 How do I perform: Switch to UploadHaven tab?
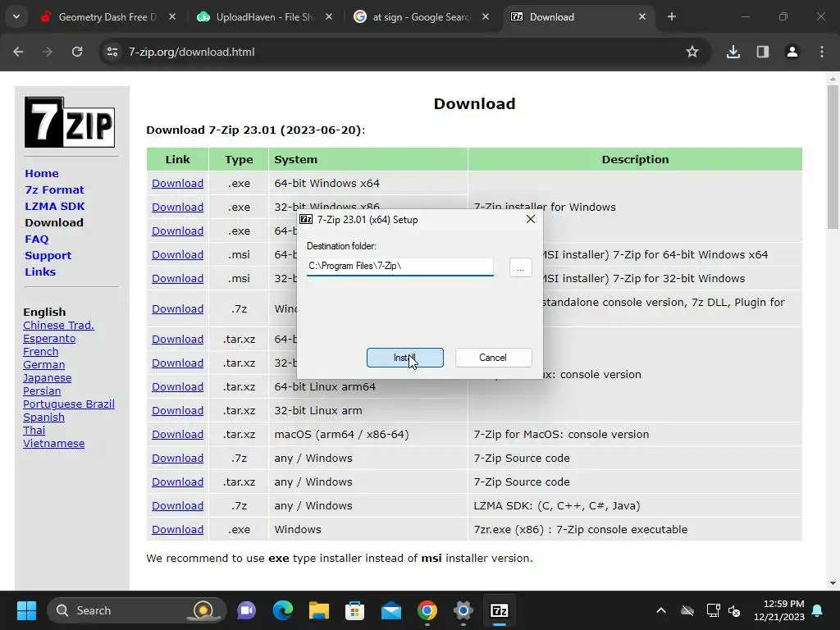tap(265, 17)
